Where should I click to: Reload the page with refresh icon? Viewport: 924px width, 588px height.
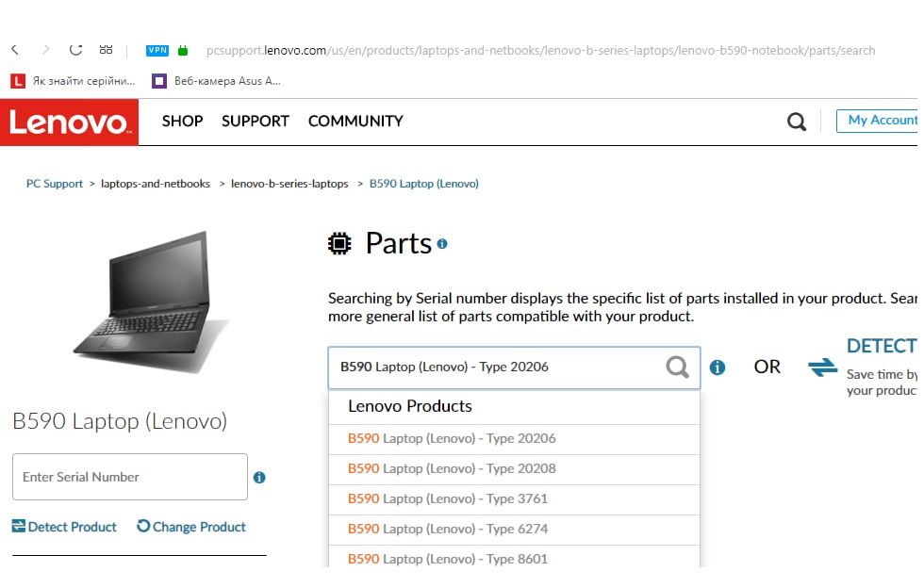(x=75, y=50)
